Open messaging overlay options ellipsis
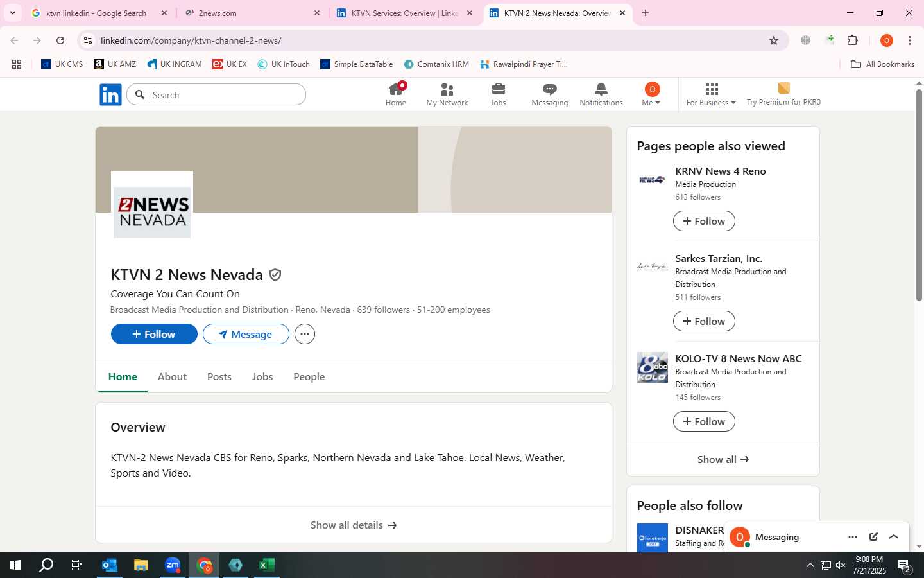This screenshot has width=924, height=578. (853, 537)
